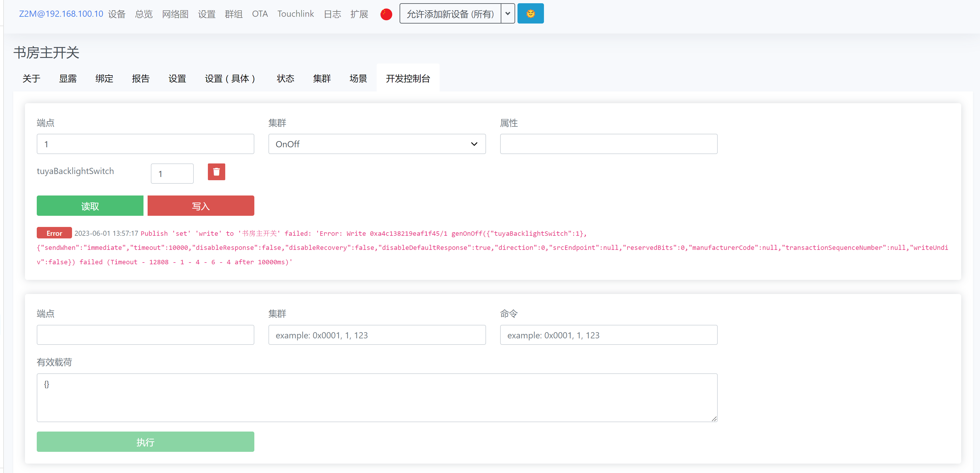Click the Z2M@192.168.100.10 link

click(x=61, y=14)
